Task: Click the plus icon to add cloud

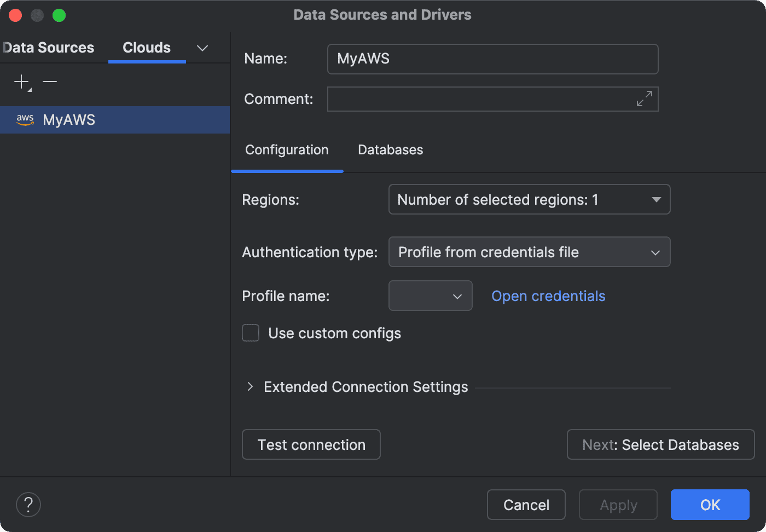Action: (22, 82)
